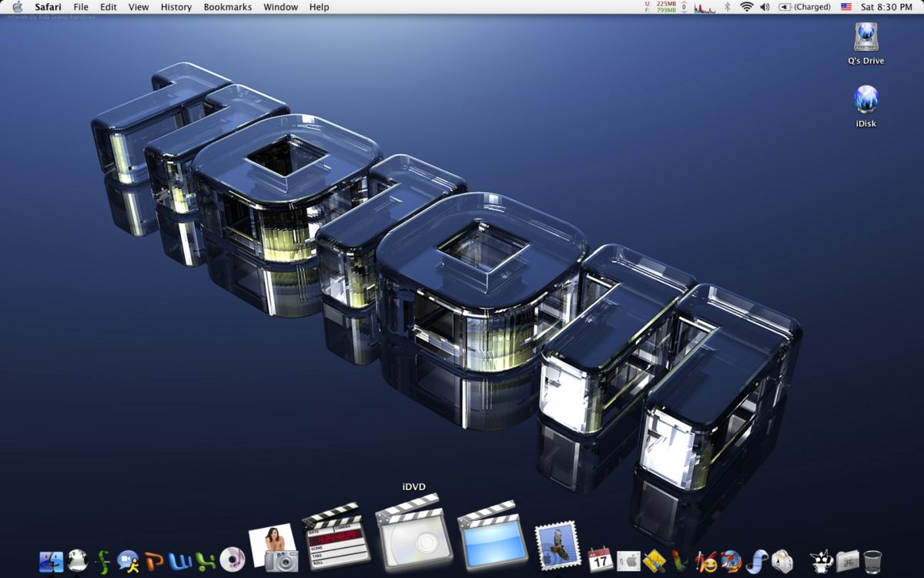Open Q's Drive on the desktop
924x578 pixels.
click(x=866, y=44)
